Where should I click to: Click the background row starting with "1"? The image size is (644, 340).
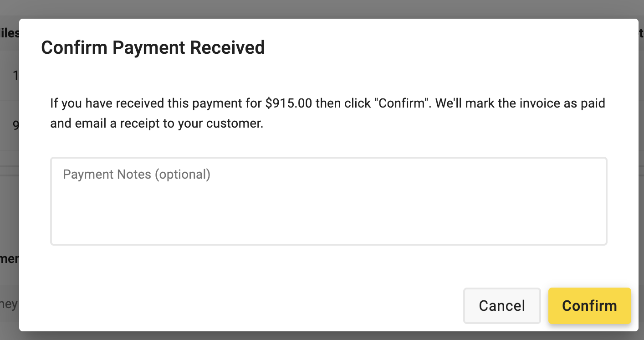pos(10,75)
